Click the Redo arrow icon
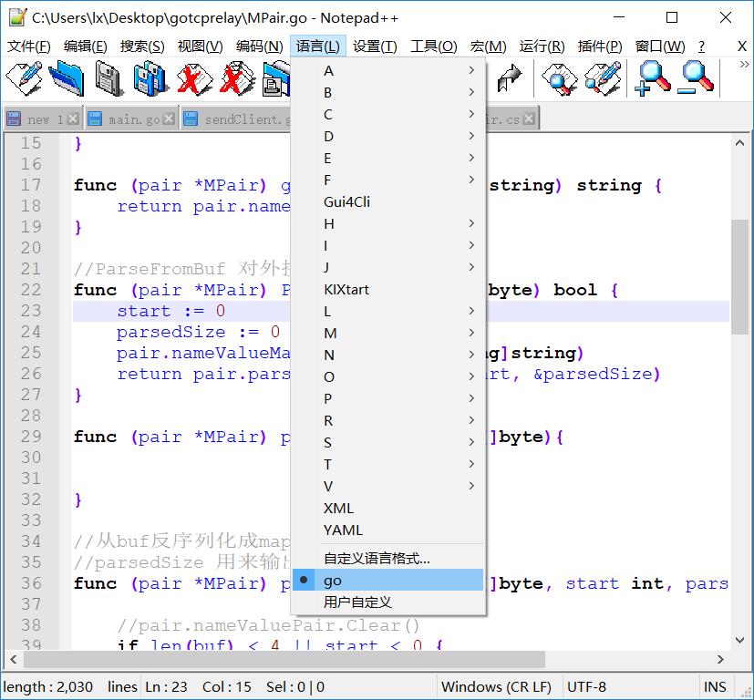The height and width of the screenshot is (700, 754). [x=510, y=78]
